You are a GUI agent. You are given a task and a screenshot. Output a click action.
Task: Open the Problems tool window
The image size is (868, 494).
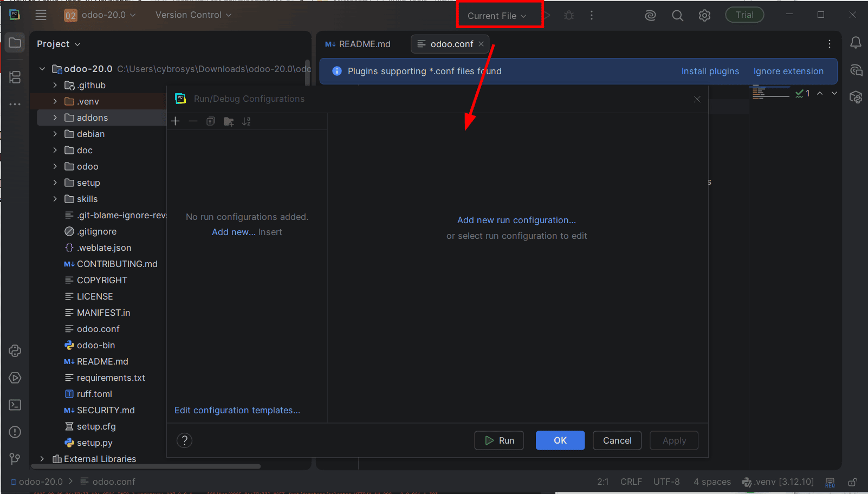(15, 432)
